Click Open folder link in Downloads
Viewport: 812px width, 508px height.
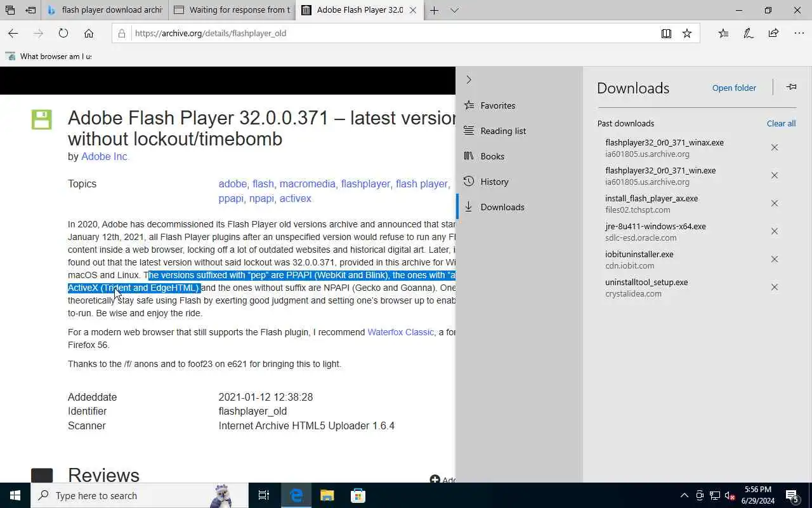[x=734, y=88]
